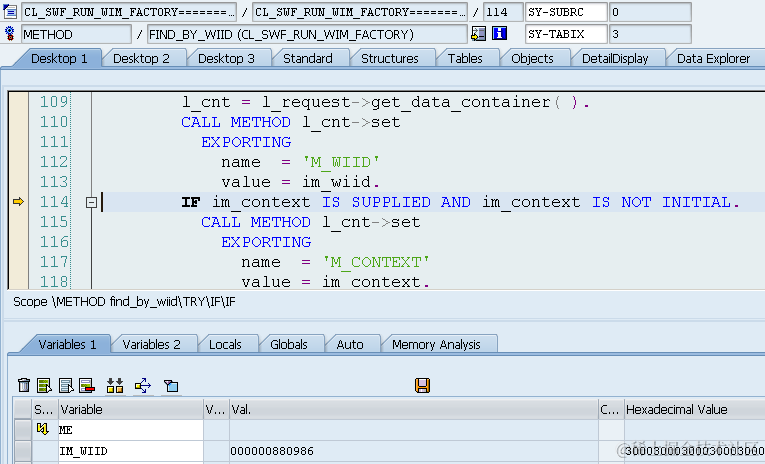Select the ME row selector button

[22, 429]
